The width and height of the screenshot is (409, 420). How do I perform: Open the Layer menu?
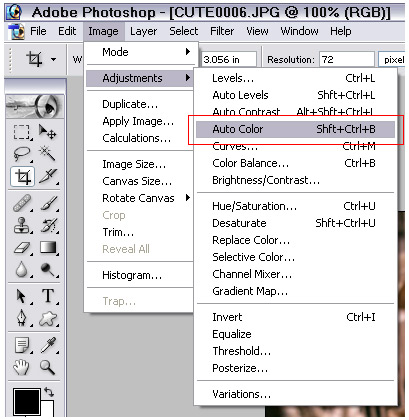coord(143,31)
